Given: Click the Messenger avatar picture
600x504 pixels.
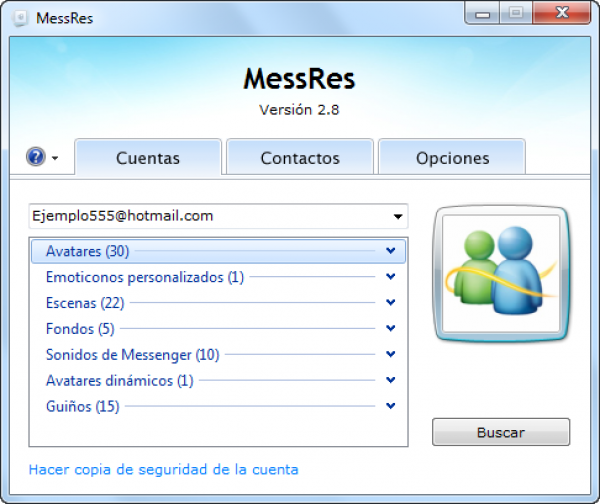Looking at the screenshot, I should [501, 273].
